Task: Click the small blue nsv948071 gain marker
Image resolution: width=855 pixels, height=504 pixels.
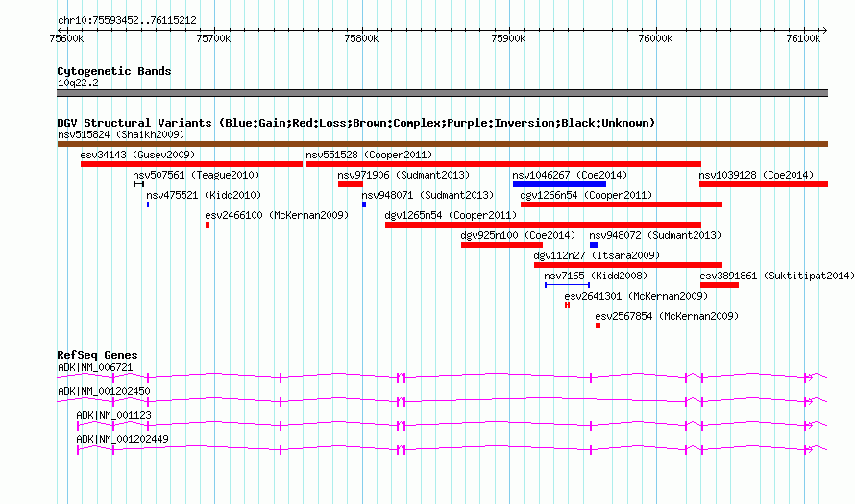Action: (364, 204)
